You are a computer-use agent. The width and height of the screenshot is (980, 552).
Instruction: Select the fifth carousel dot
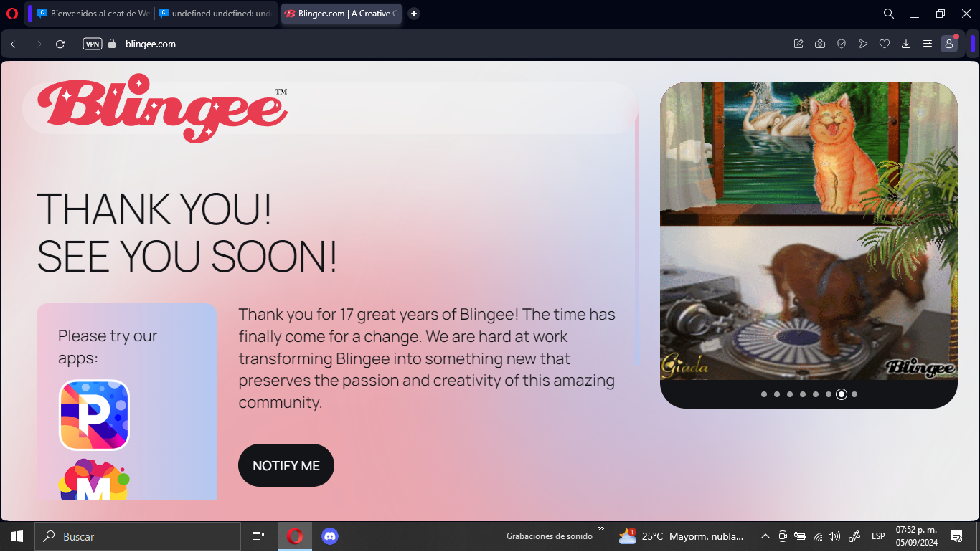pos(816,394)
